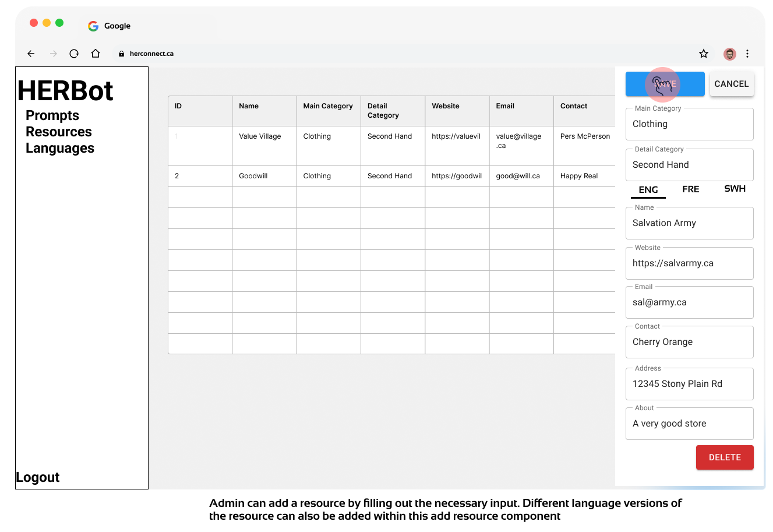This screenshot has width=773, height=532.
Task: Select the Goodwill table row name
Action: 253,176
